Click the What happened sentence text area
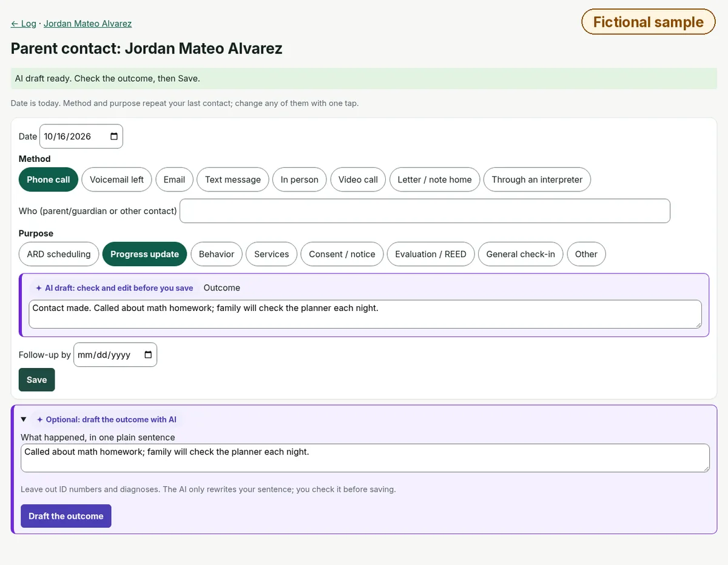This screenshot has height=565, width=728. [365, 458]
